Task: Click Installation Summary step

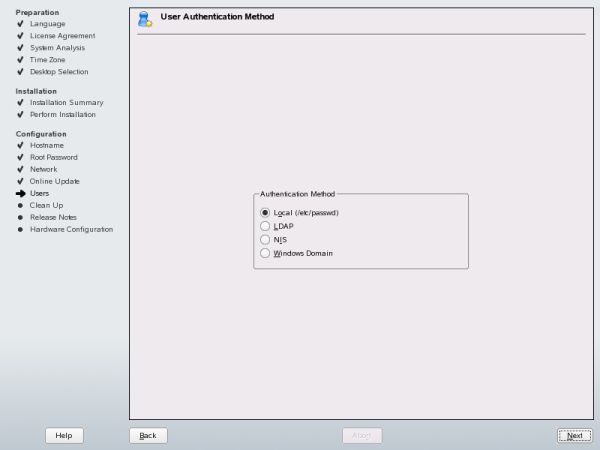Action: pos(67,103)
